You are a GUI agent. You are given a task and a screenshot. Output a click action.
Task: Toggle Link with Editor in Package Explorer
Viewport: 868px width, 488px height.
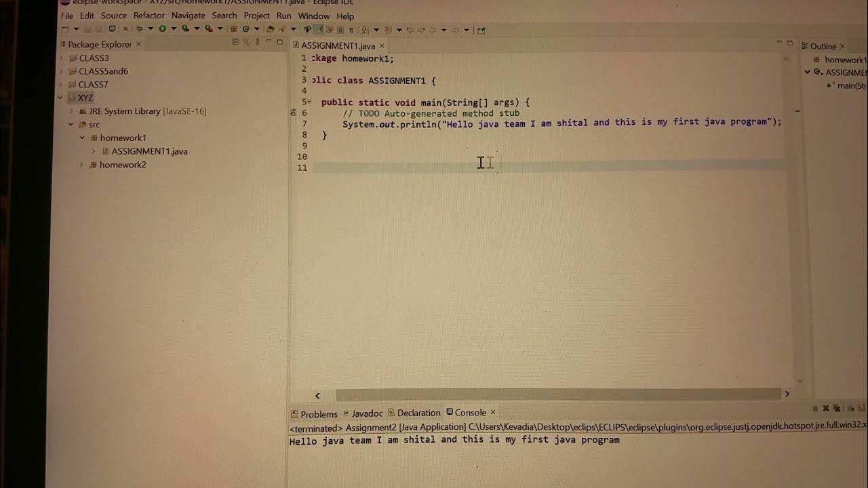[245, 42]
